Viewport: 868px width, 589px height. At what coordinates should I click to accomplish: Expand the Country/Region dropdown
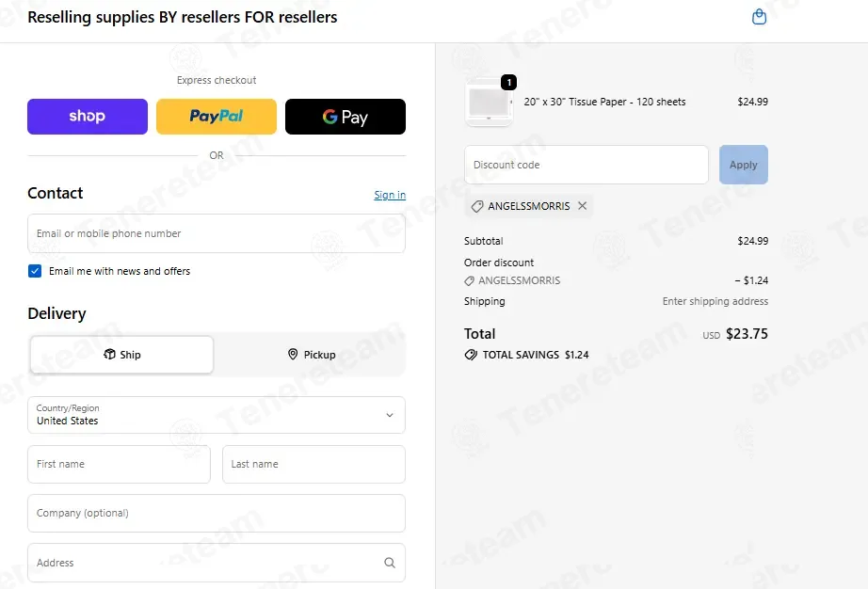point(217,415)
